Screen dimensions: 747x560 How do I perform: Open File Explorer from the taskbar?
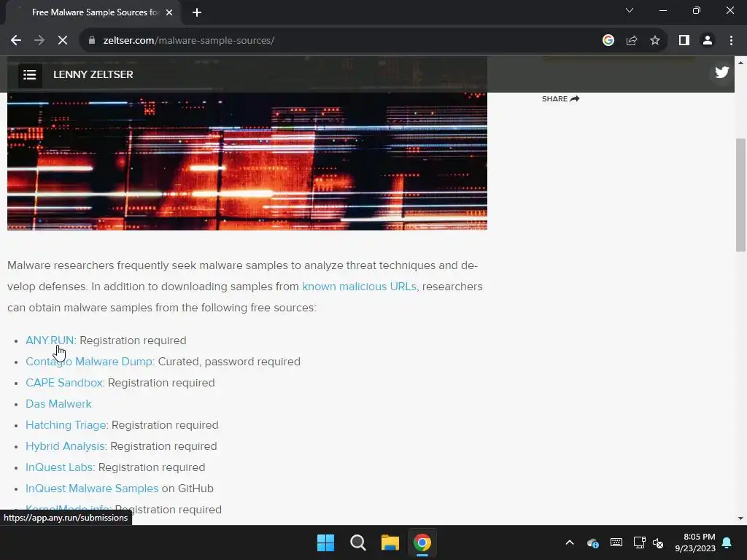click(x=390, y=542)
